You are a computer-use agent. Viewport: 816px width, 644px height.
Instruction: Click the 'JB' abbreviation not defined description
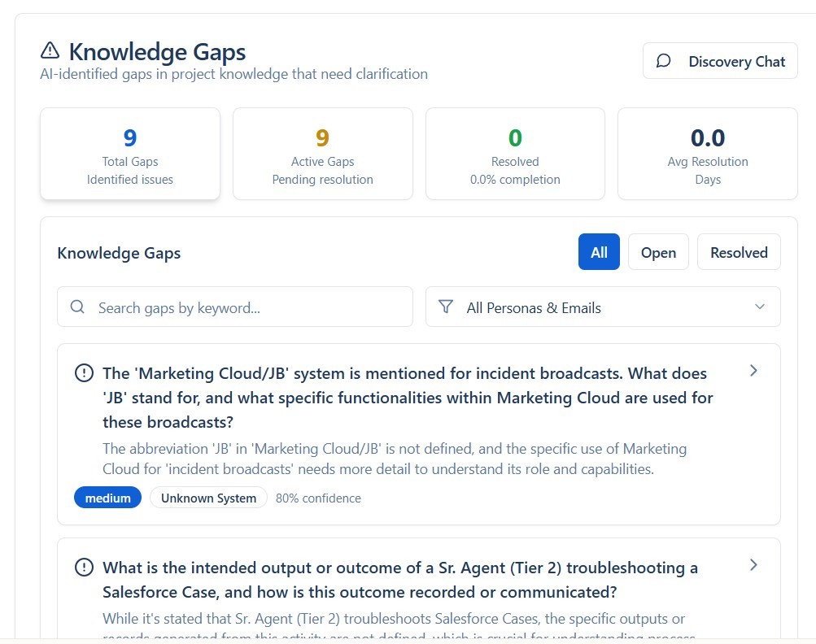coord(394,459)
